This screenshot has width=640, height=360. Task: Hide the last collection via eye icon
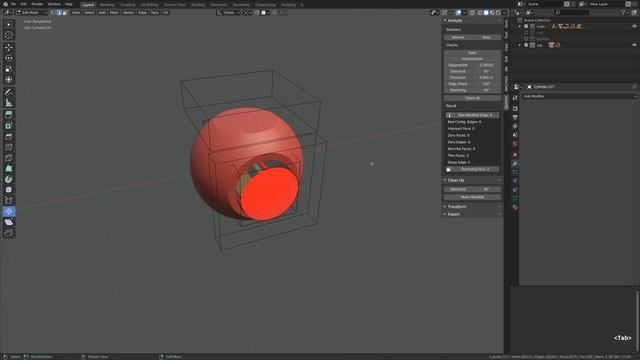coord(634,45)
